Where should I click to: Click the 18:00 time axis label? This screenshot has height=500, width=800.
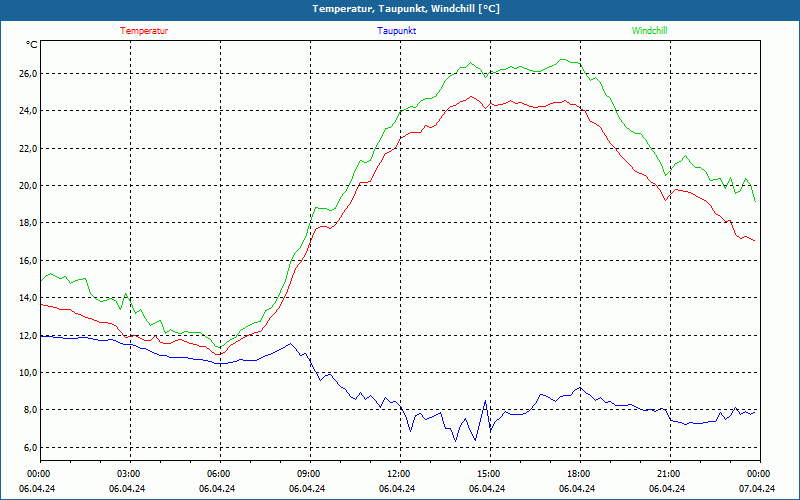pos(580,474)
